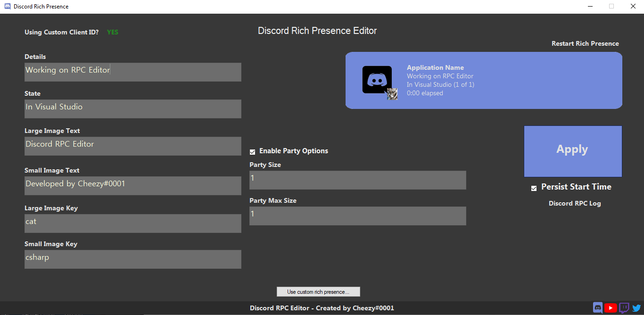The width and height of the screenshot is (644, 315).
Task: Open the YouTube channel icon
Action: (611, 307)
